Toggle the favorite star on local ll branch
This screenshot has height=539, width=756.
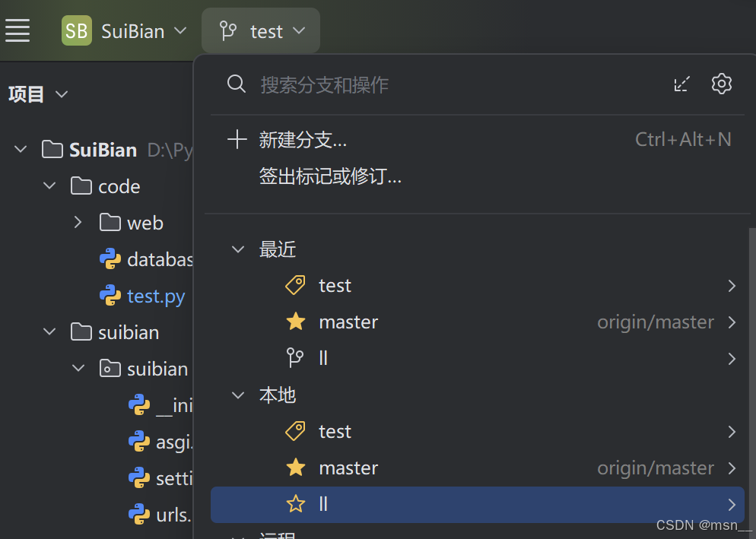pos(295,504)
